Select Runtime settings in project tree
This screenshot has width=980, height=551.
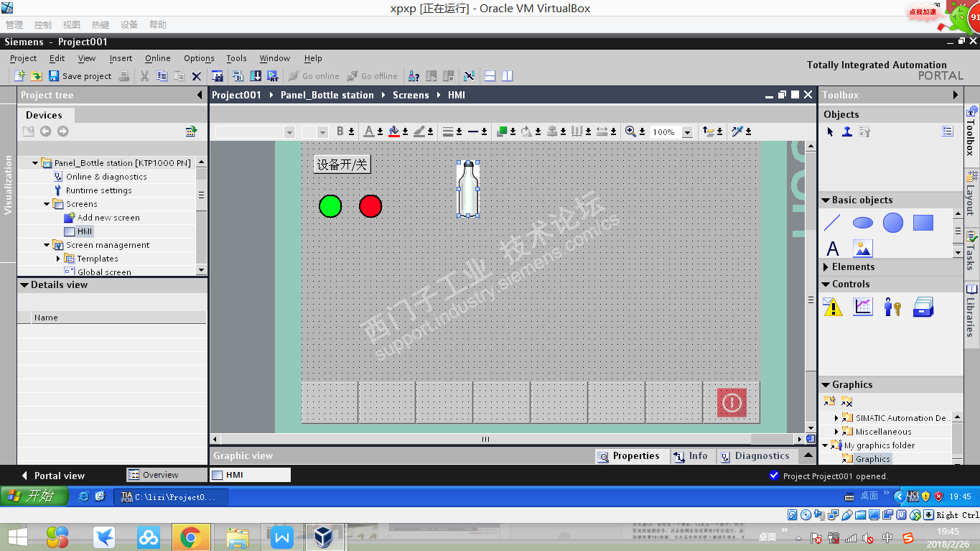[98, 190]
